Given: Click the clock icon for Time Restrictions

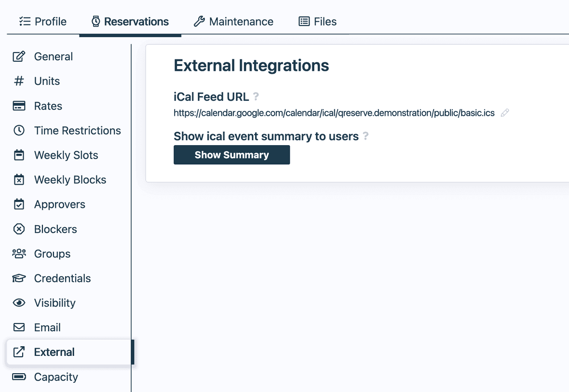Looking at the screenshot, I should (19, 130).
